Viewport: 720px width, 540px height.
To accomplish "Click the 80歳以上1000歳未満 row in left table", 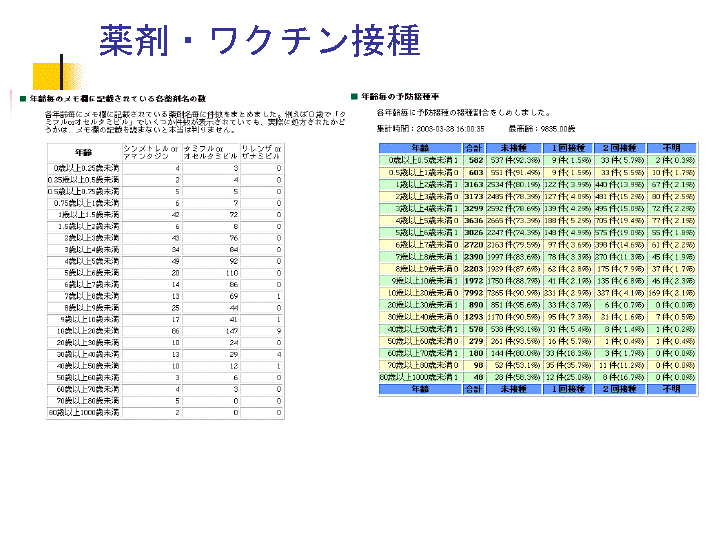I will tap(83, 412).
